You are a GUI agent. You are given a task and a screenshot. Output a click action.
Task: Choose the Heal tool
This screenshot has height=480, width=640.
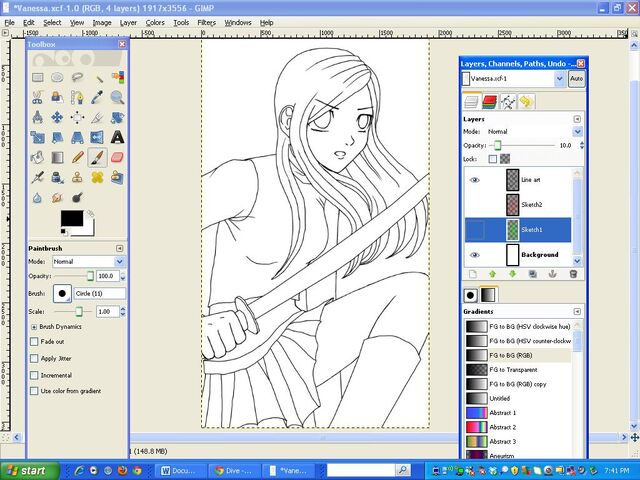pos(97,178)
